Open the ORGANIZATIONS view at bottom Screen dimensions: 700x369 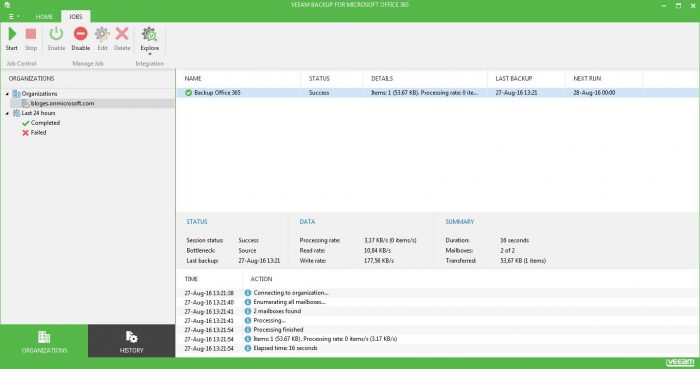pyautogui.click(x=44, y=341)
